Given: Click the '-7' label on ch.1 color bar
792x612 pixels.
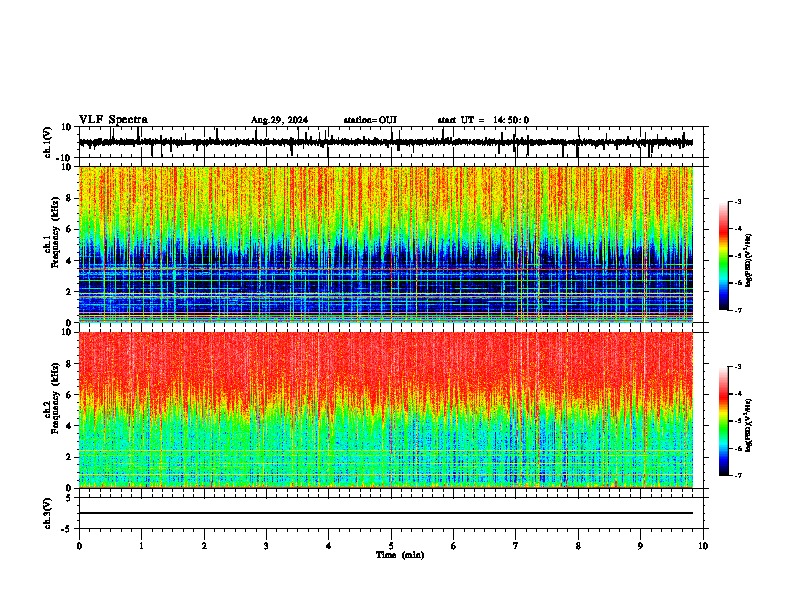Looking at the screenshot, I should pyautogui.click(x=737, y=310).
